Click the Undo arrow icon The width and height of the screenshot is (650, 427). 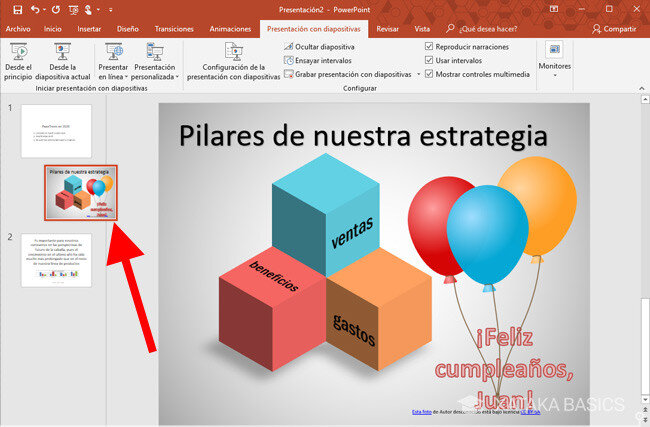(35, 10)
